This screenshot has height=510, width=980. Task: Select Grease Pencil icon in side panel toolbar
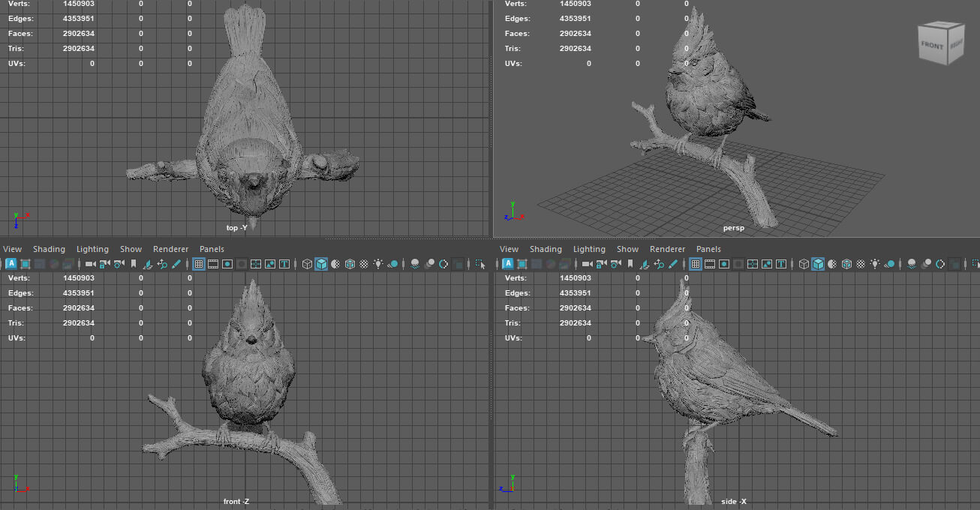(x=673, y=264)
